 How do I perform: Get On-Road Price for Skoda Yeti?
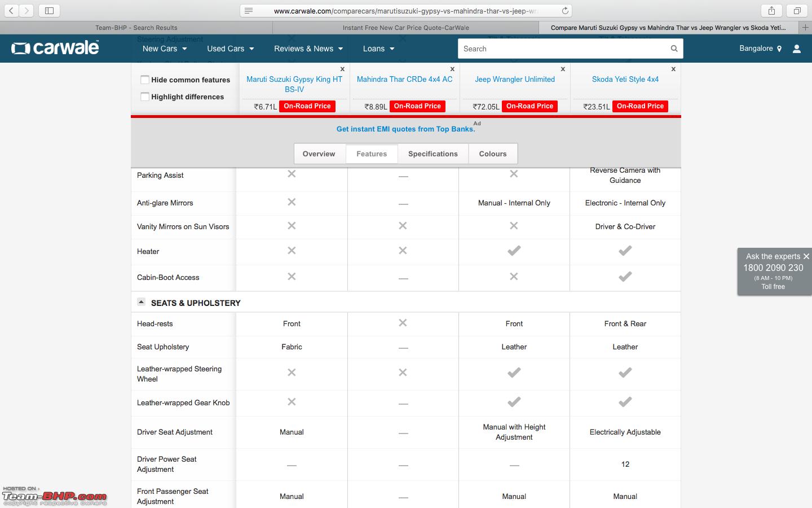[640, 106]
